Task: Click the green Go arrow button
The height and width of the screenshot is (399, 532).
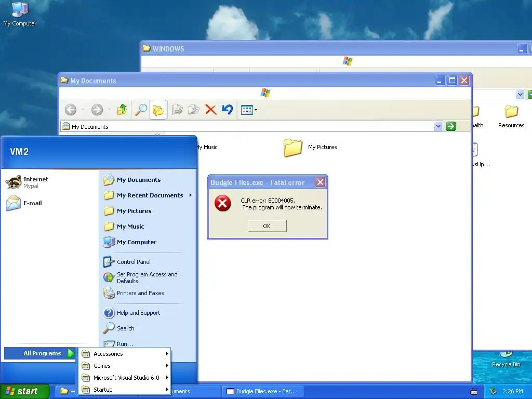Action: pyautogui.click(x=450, y=126)
